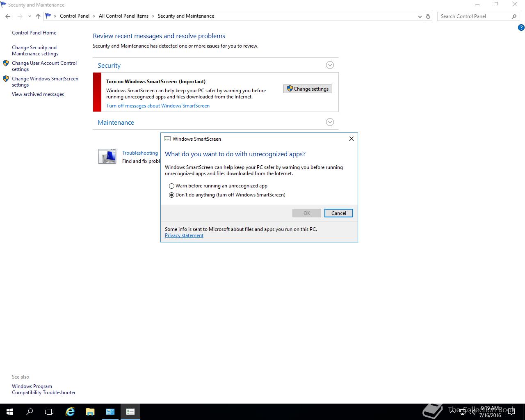Open Windows Program Compatibility Troubleshooter

44,389
